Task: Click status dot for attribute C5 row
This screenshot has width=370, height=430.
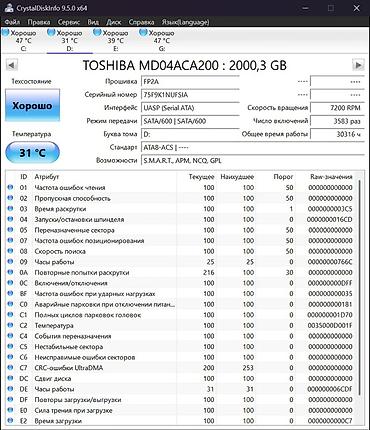Action: coord(10,347)
